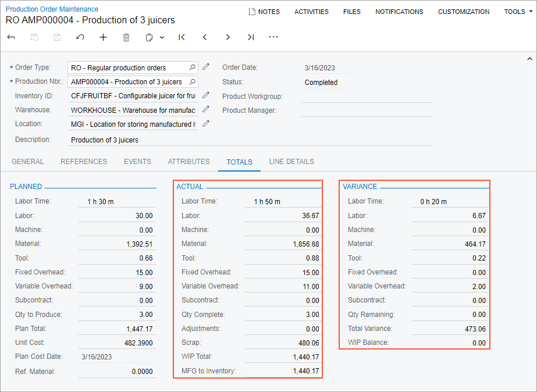Click the Delete trash can icon

(x=126, y=37)
